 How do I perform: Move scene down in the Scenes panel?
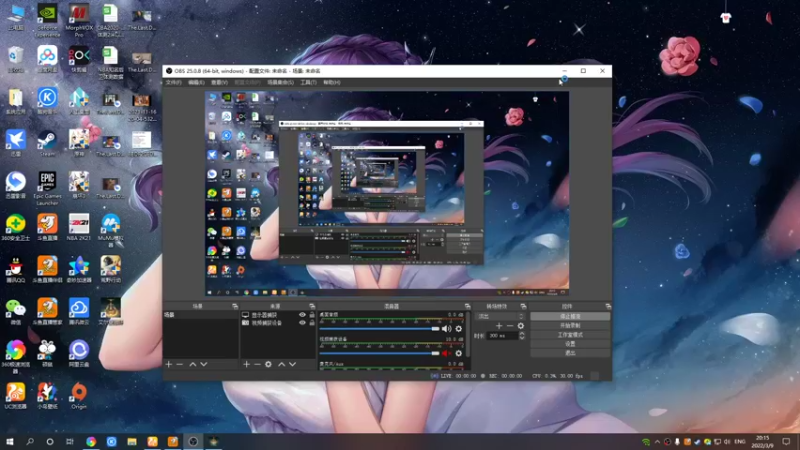[204, 364]
